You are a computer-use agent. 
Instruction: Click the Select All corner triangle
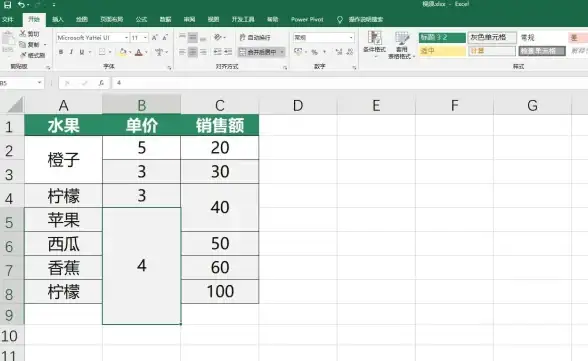click(15, 105)
